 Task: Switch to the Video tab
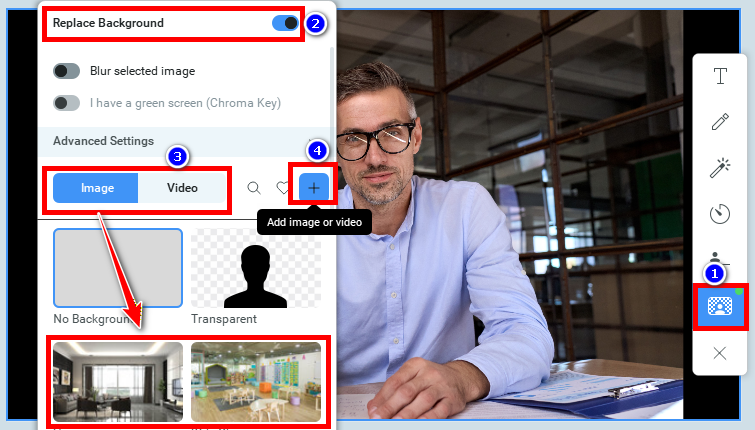click(182, 188)
